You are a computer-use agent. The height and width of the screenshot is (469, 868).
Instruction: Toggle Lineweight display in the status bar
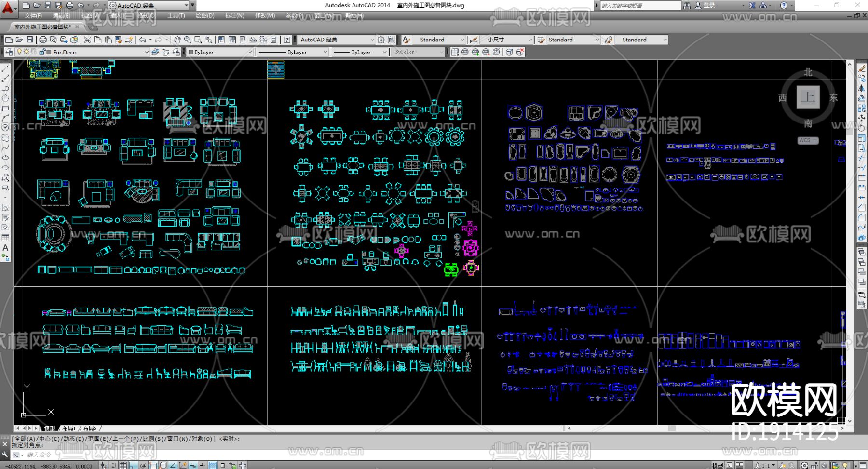[x=203, y=465]
